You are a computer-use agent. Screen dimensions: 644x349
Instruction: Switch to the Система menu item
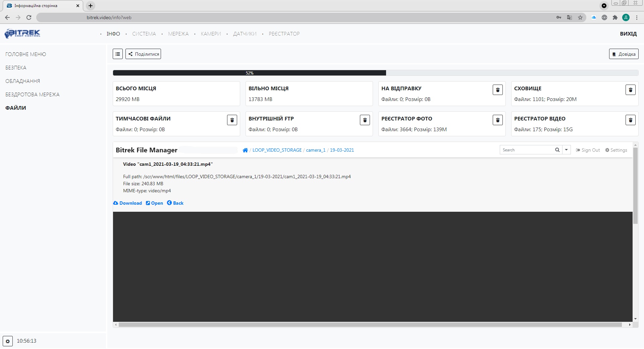point(144,34)
